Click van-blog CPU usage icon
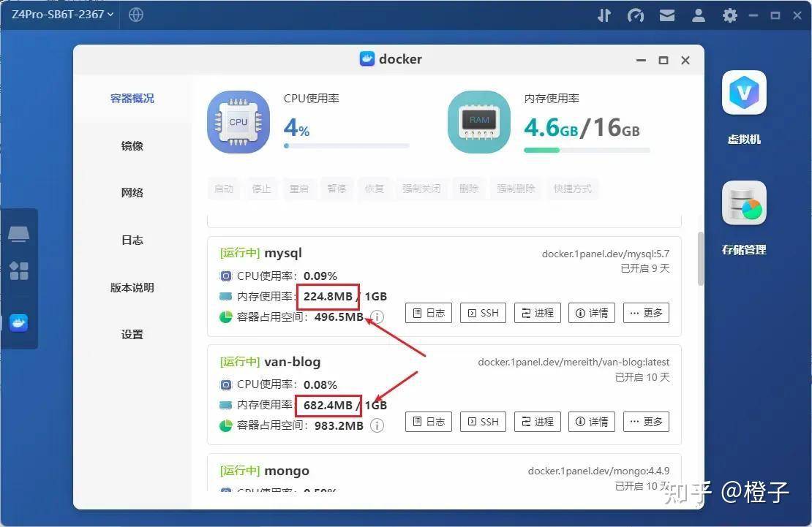 coord(226,384)
